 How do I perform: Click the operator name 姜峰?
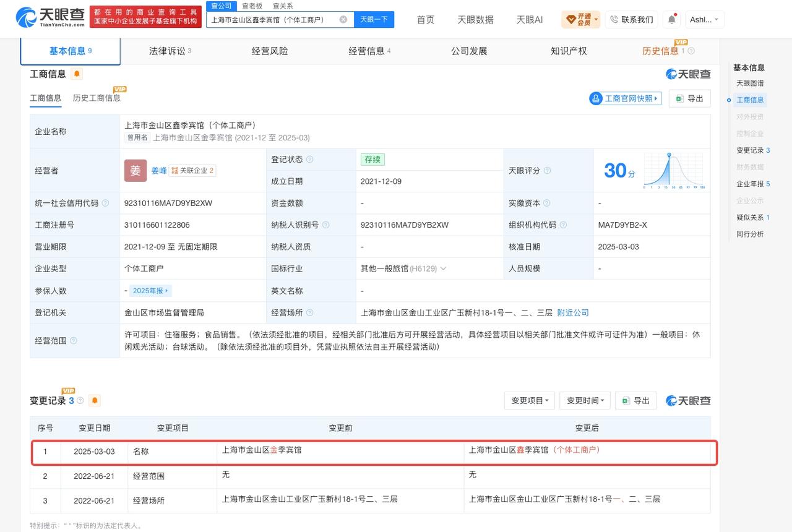tap(159, 170)
